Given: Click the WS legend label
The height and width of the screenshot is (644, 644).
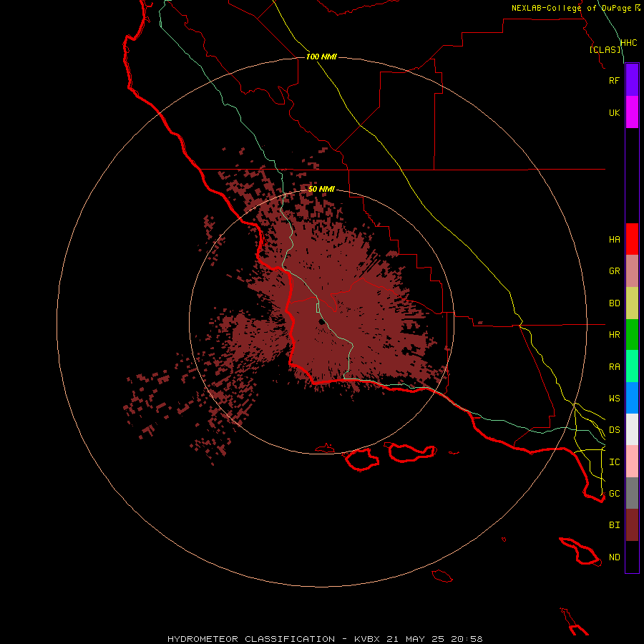Looking at the screenshot, I should 614,399.
